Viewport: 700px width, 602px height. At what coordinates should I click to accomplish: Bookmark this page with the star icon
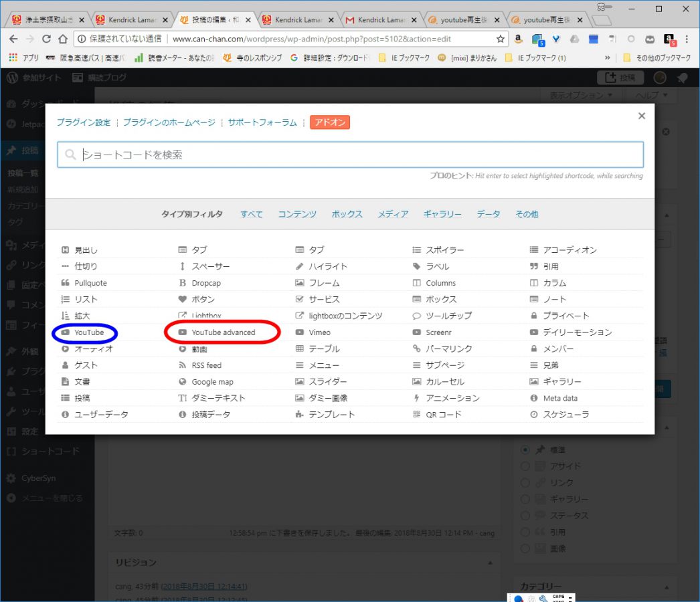click(501, 39)
